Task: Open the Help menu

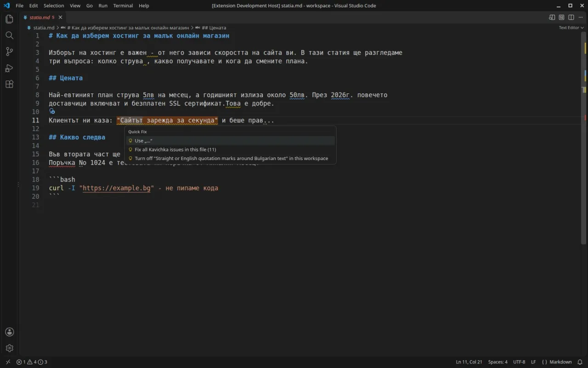Action: tap(144, 6)
